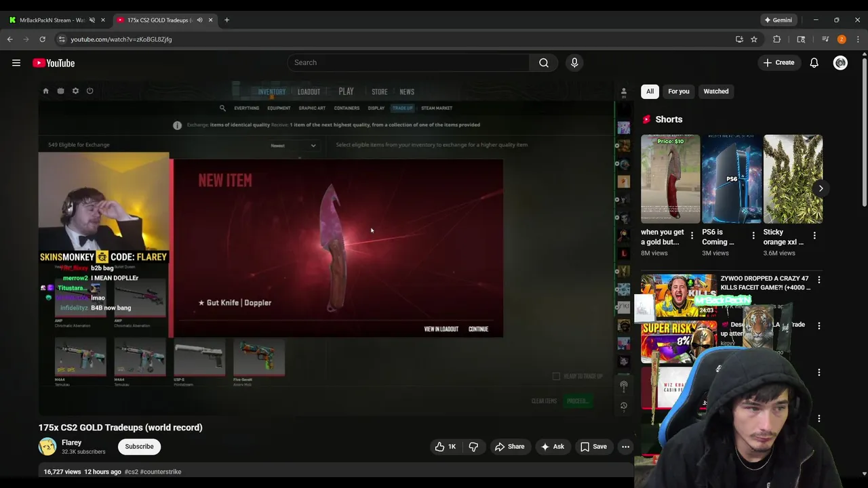Open the PS6 short thumbnail
Screen dimensions: 868x488
click(732, 179)
